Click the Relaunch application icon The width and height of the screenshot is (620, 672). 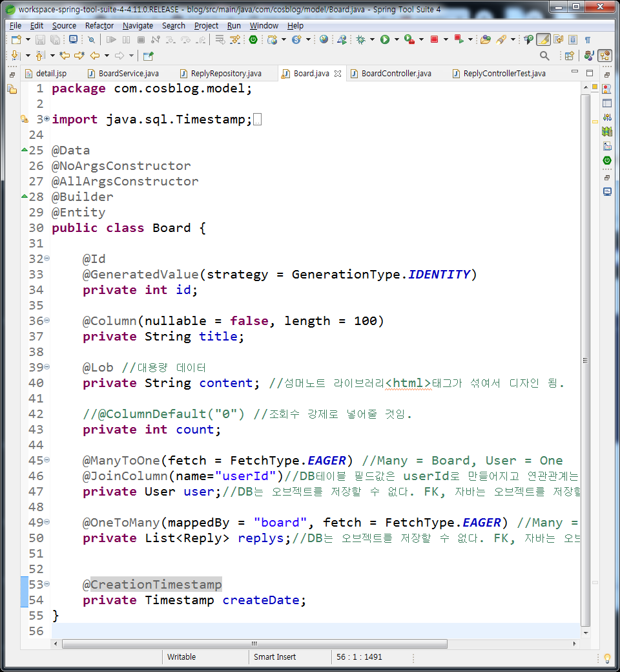coord(459,39)
